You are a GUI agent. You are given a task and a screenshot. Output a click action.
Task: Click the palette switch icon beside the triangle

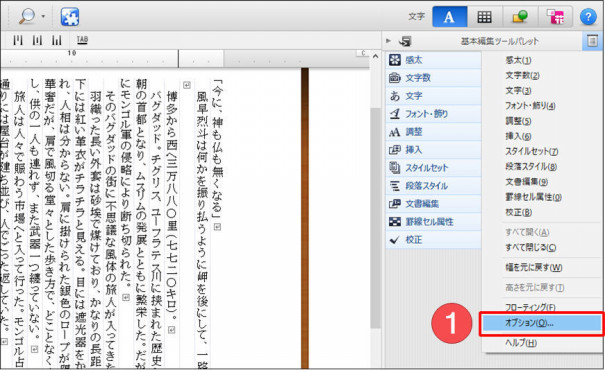coord(405,41)
